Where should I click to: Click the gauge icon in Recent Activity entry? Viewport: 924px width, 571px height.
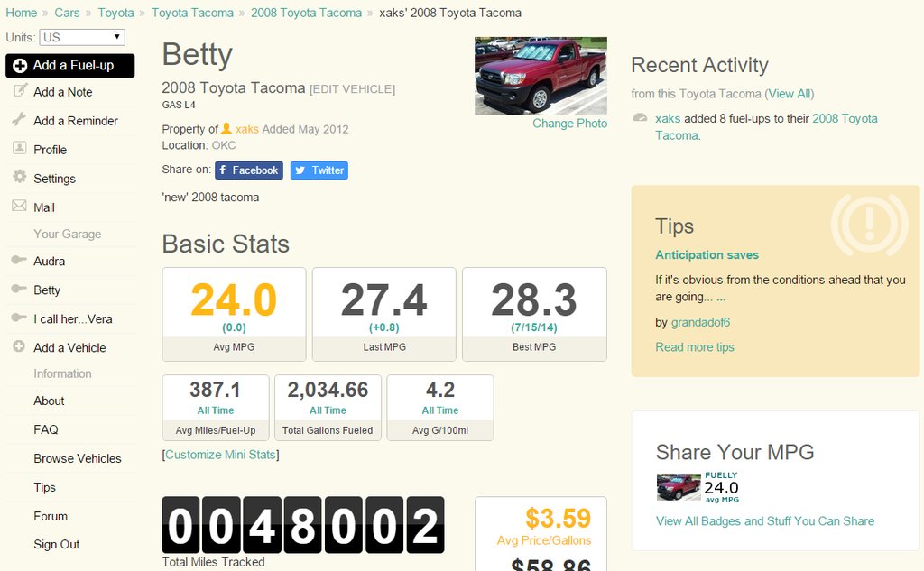(640, 117)
